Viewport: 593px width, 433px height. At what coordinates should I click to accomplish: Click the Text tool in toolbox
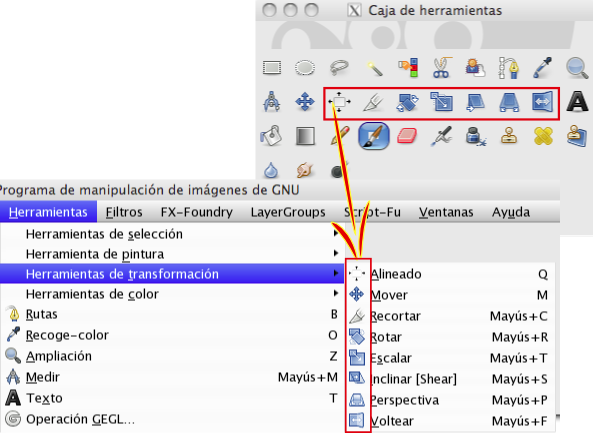pos(577,101)
